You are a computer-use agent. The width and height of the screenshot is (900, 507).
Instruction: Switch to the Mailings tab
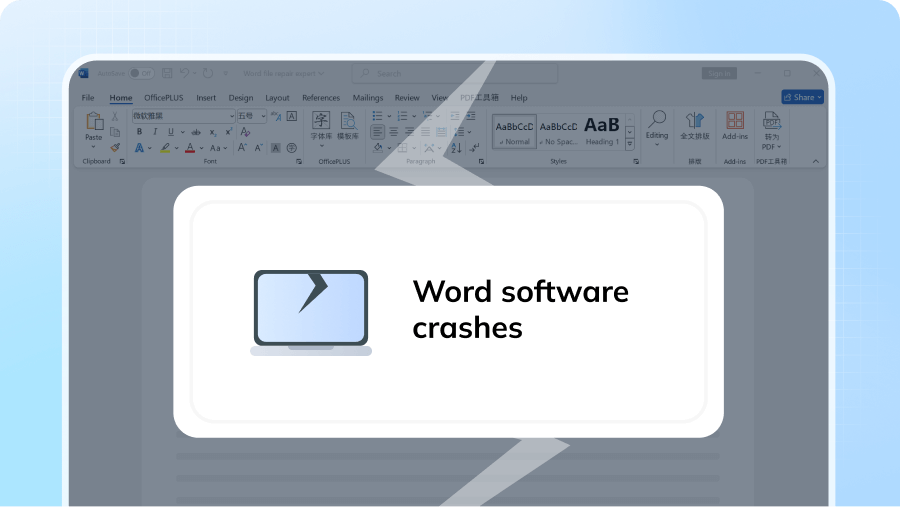(x=368, y=98)
